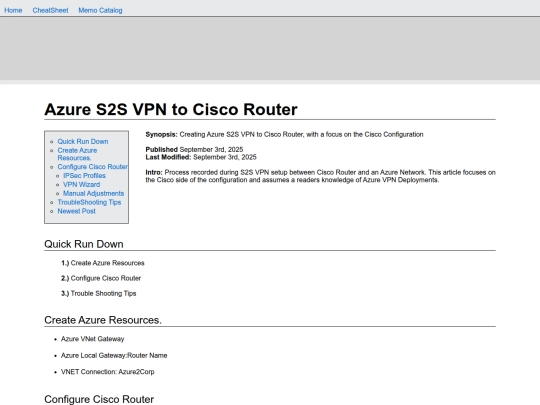540x405 pixels.
Task: Click the Synopsis line text
Action: pyautogui.click(x=284, y=135)
